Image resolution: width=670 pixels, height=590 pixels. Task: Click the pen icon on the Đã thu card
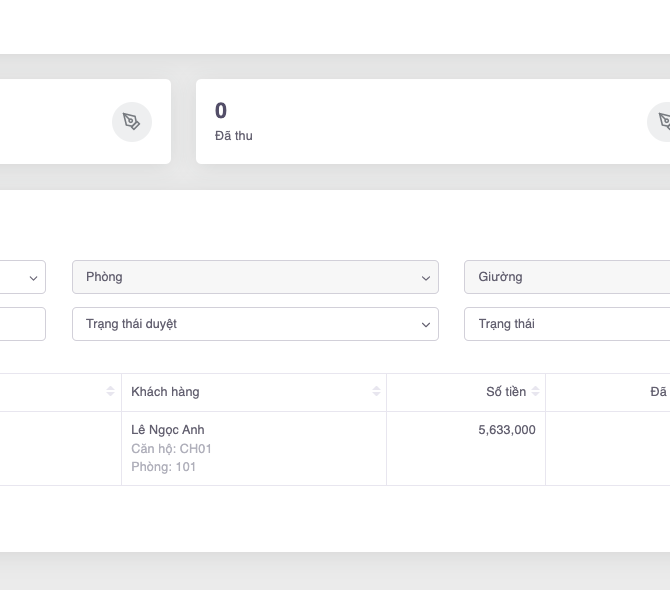(x=662, y=122)
